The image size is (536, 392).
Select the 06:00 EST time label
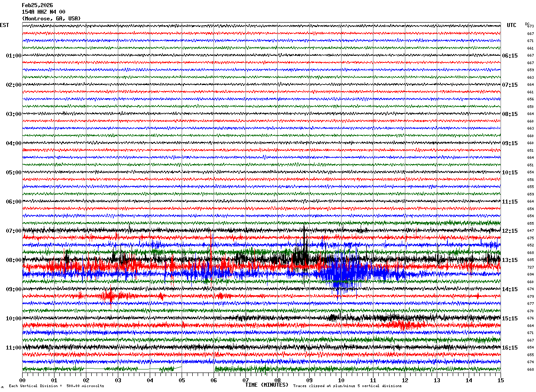click(13, 202)
